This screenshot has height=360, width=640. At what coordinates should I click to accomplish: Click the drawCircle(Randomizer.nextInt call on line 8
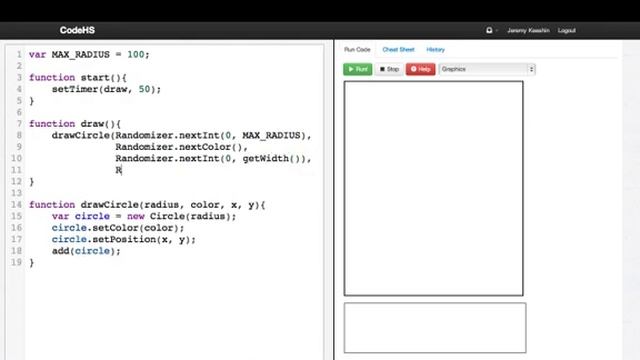(x=181, y=135)
